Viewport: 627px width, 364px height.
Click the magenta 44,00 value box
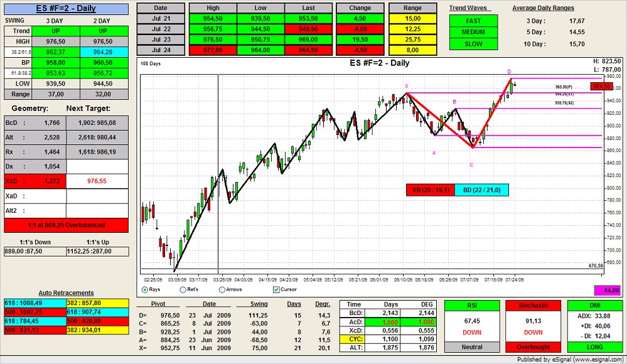click(607, 291)
